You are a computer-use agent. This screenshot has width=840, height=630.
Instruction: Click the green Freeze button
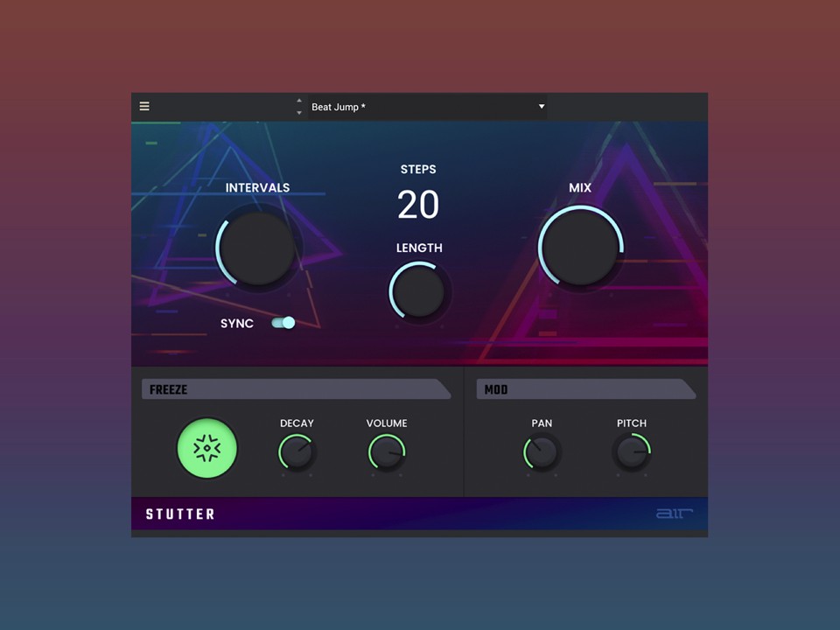click(x=207, y=448)
